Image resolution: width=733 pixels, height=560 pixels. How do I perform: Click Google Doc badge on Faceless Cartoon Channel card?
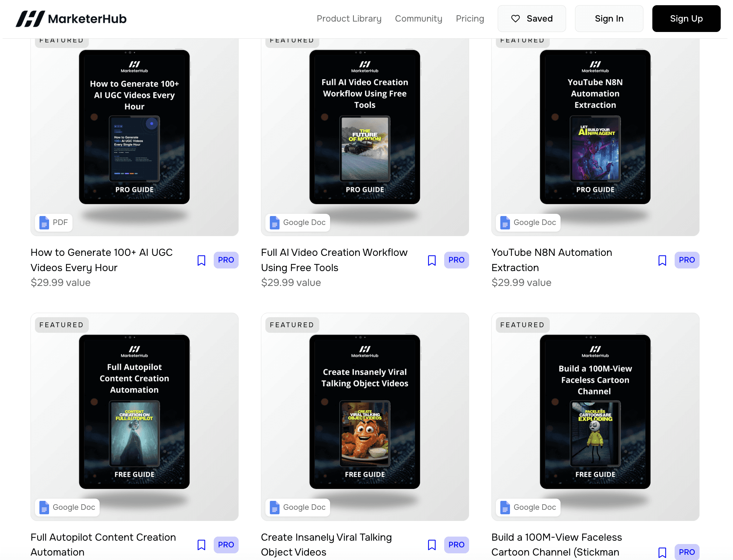pyautogui.click(x=528, y=508)
